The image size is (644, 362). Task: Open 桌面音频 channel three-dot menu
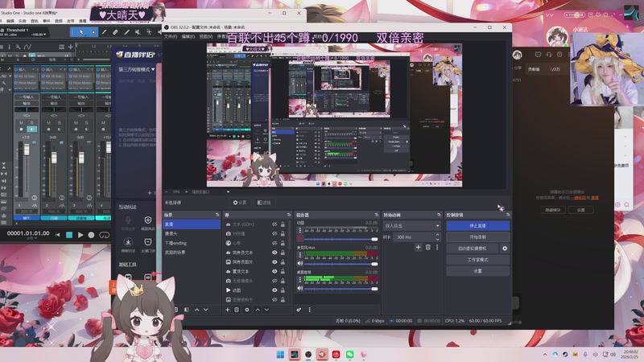(x=299, y=279)
